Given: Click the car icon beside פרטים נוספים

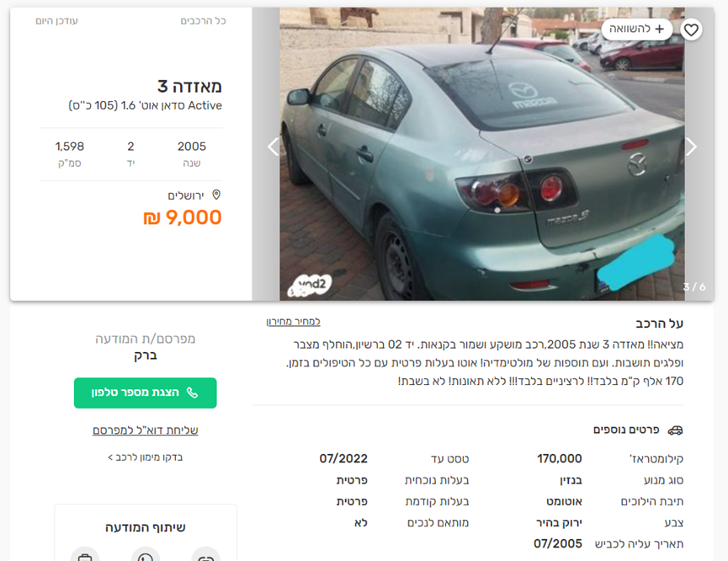Looking at the screenshot, I should (675, 430).
